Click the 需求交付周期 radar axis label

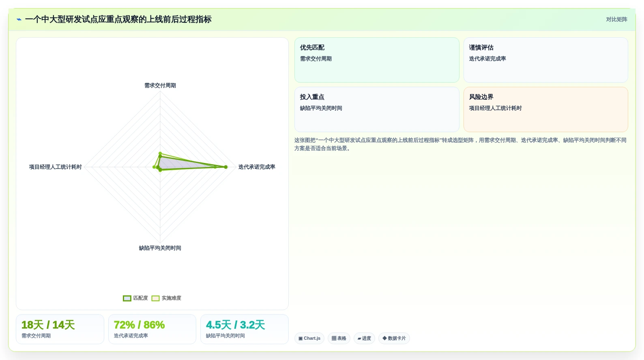pos(160,86)
